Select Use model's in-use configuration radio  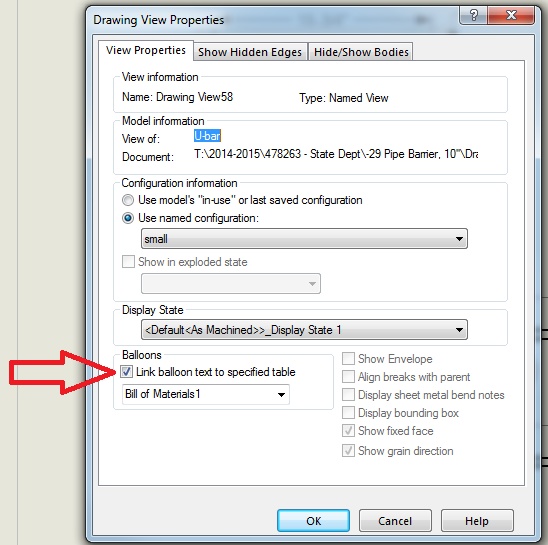tap(128, 200)
